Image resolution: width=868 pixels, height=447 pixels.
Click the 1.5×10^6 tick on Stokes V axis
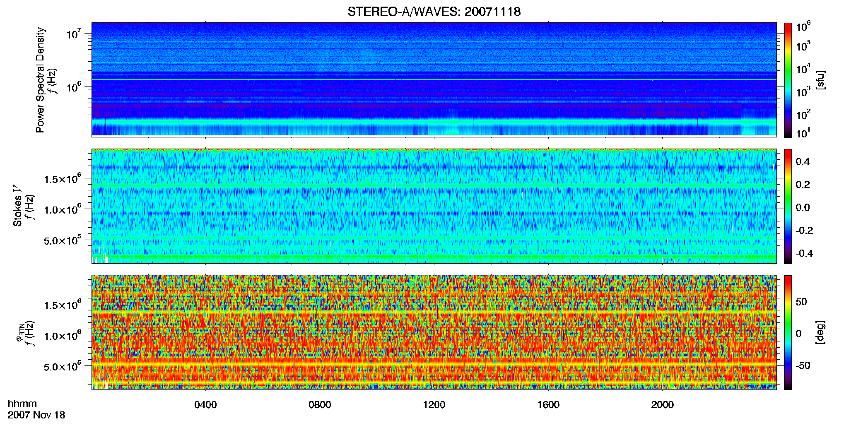click(63, 178)
